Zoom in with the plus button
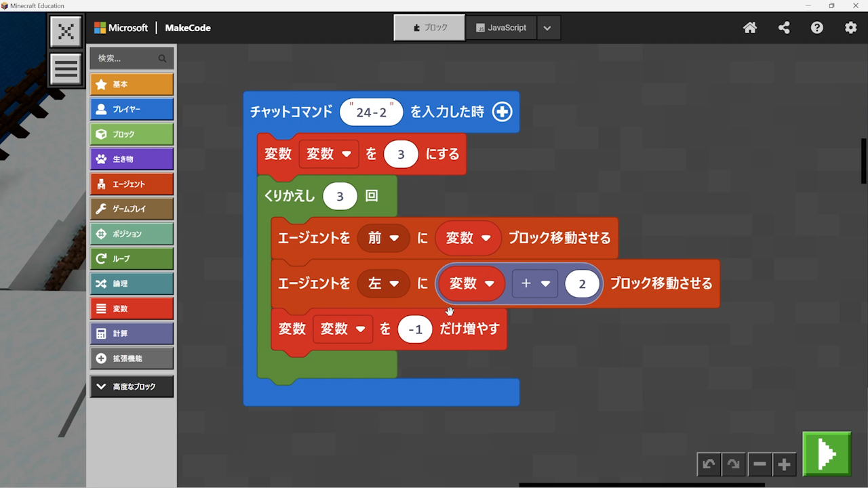Viewport: 868px width, 488px height. (784, 464)
